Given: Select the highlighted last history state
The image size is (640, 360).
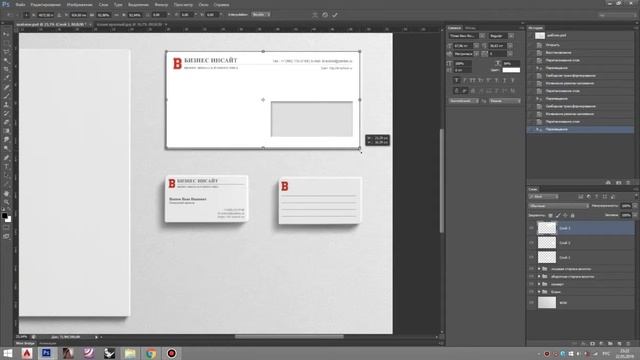Looking at the screenshot, I should (x=580, y=129).
